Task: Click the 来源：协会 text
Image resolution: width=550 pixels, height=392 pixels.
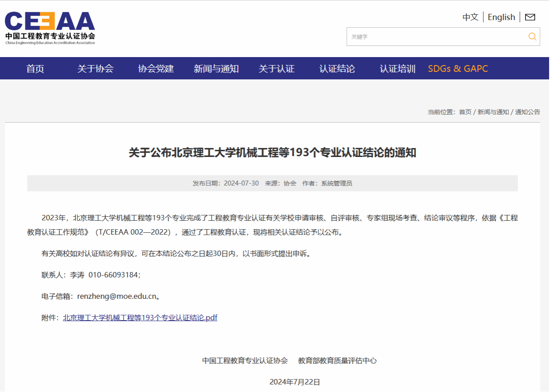Action: click(281, 183)
